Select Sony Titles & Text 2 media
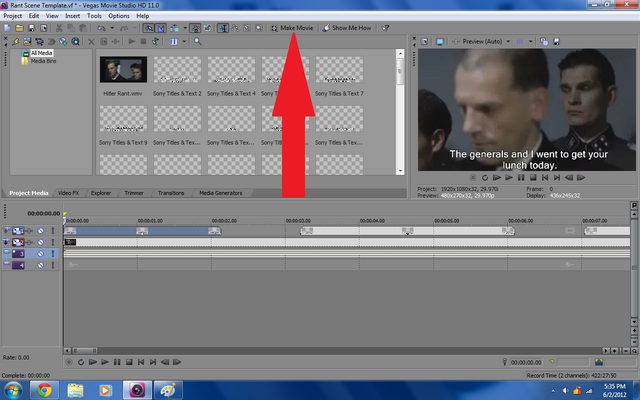640x400 pixels. point(177,69)
